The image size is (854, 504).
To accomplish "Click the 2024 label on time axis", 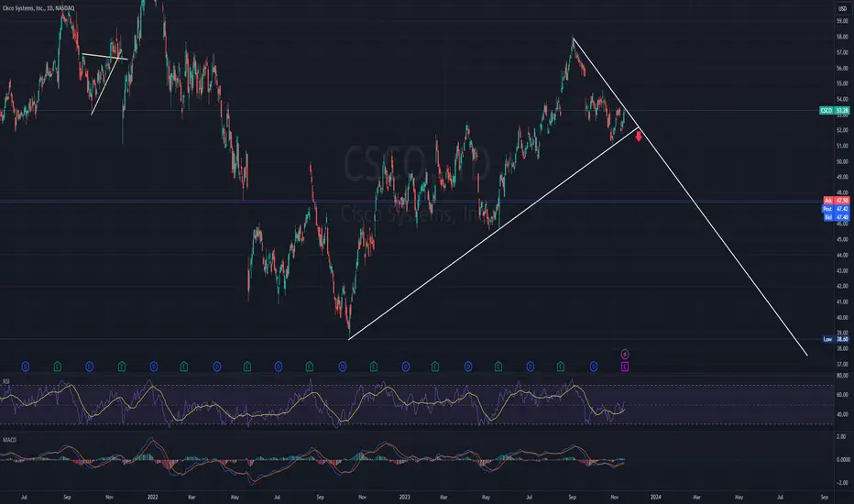I will click(x=656, y=497).
